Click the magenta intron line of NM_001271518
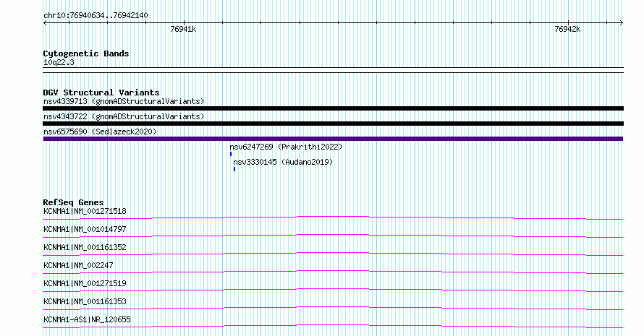 point(333,217)
